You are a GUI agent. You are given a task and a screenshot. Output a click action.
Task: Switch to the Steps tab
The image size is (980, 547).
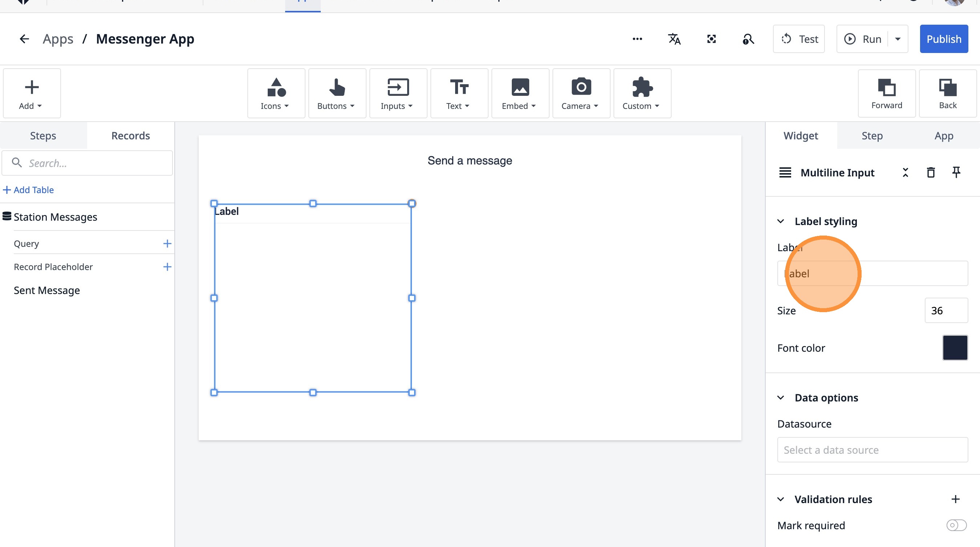pos(43,136)
